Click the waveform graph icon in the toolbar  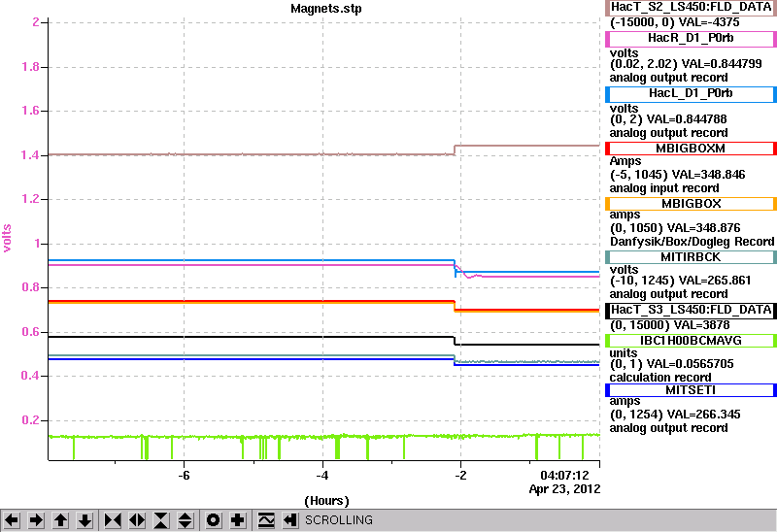point(265,520)
